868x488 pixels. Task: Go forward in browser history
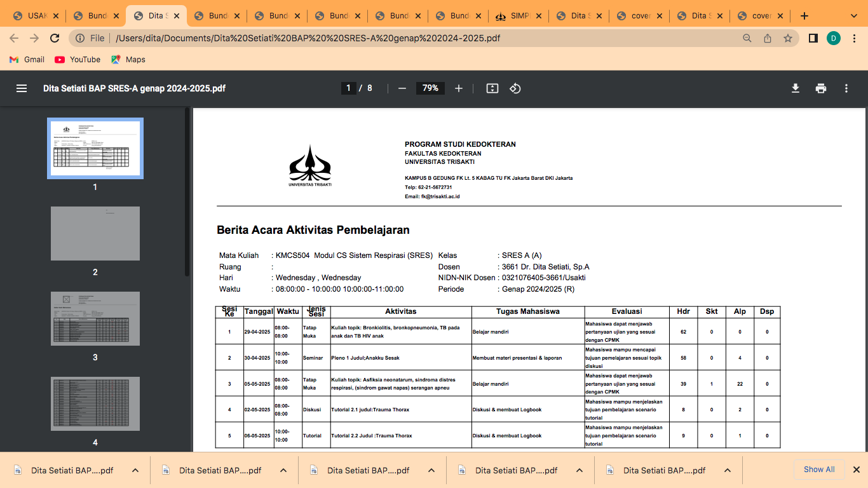pyautogui.click(x=34, y=38)
